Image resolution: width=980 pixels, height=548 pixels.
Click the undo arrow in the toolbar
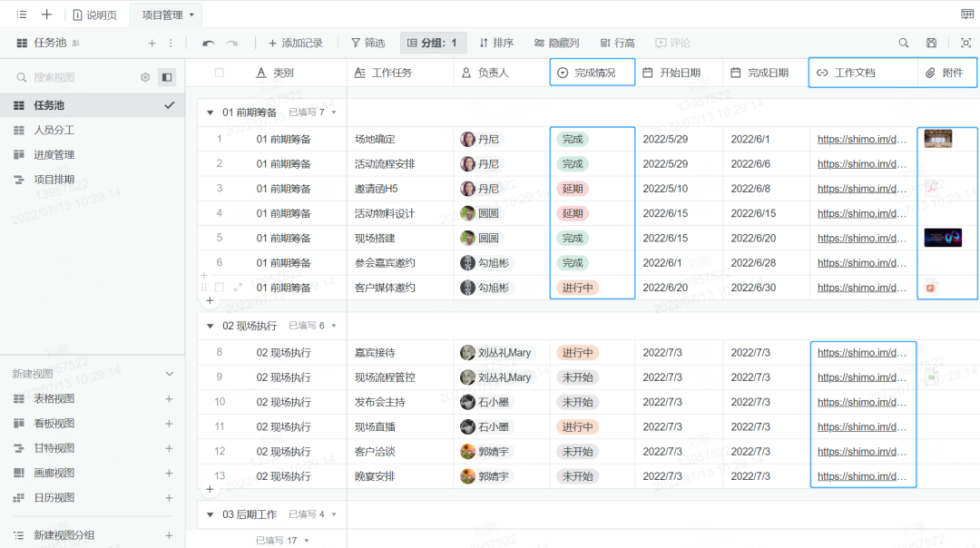[209, 43]
